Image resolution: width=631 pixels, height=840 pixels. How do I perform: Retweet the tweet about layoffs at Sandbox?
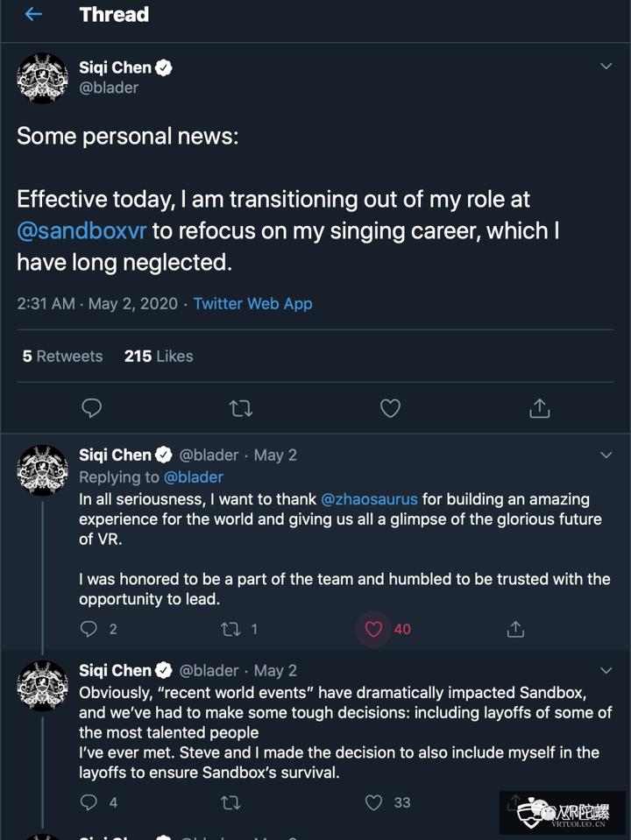231,802
